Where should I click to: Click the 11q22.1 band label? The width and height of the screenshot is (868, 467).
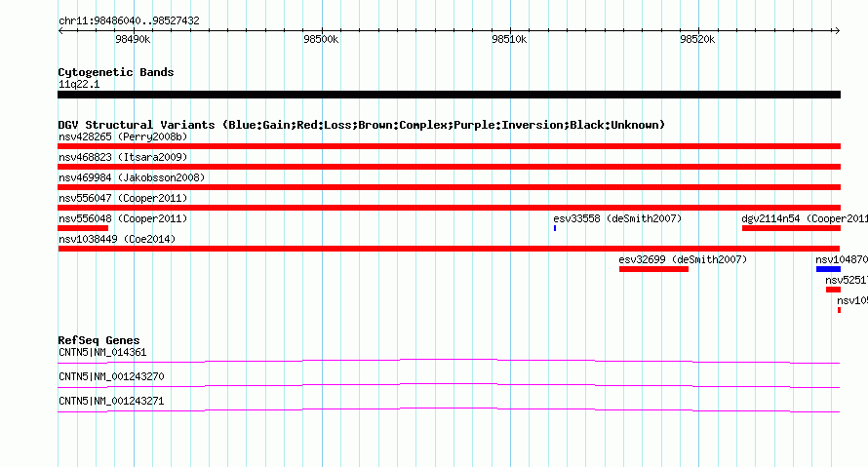tap(79, 84)
